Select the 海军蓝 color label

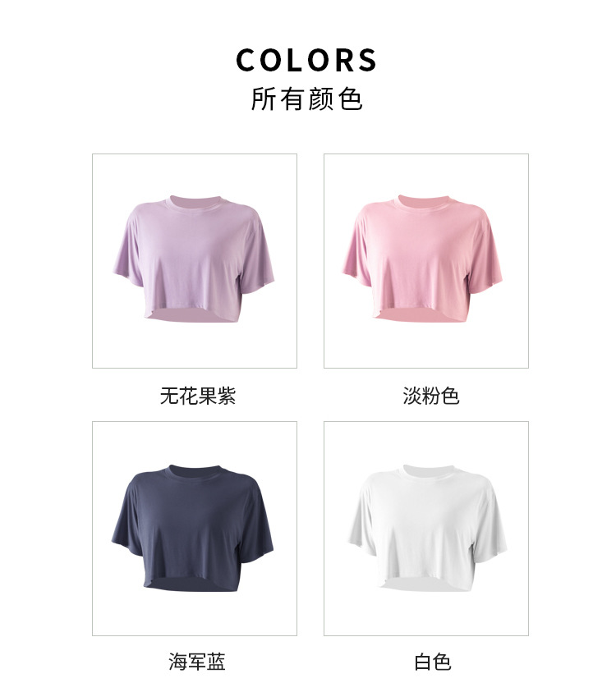[197, 662]
